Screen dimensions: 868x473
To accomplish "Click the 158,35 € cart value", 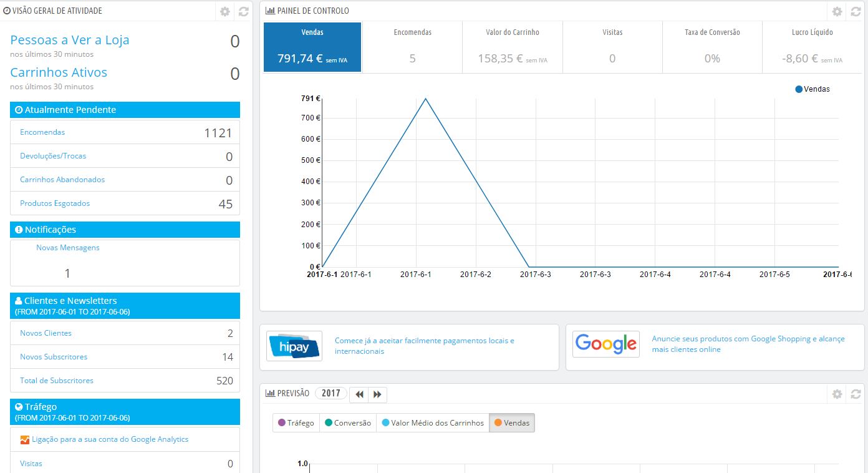I will tap(500, 59).
